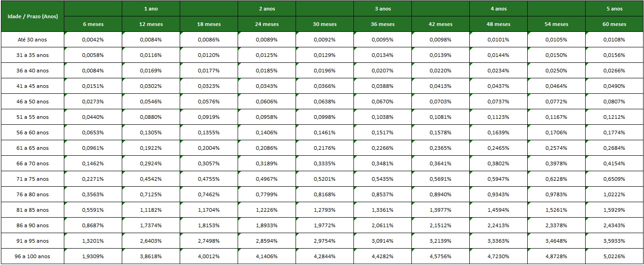Click the 'Idade / Prazo (Anos)' header cell

(x=32, y=16)
